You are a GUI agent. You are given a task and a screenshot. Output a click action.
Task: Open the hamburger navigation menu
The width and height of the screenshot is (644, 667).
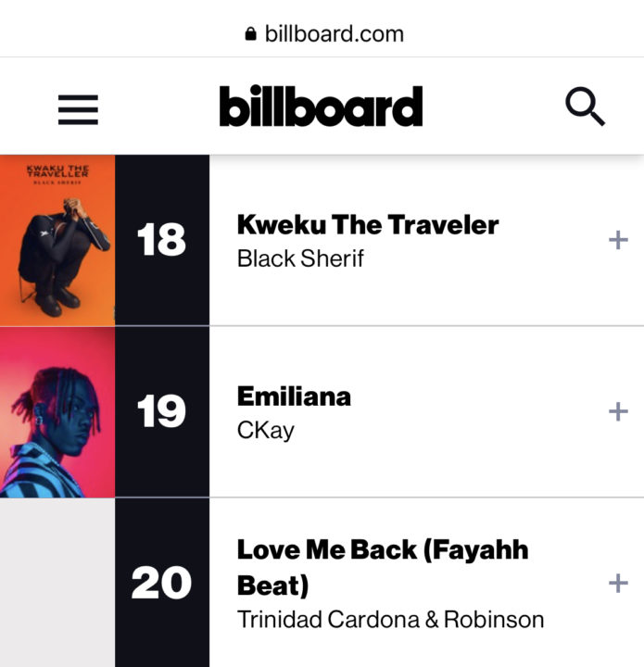(x=78, y=109)
